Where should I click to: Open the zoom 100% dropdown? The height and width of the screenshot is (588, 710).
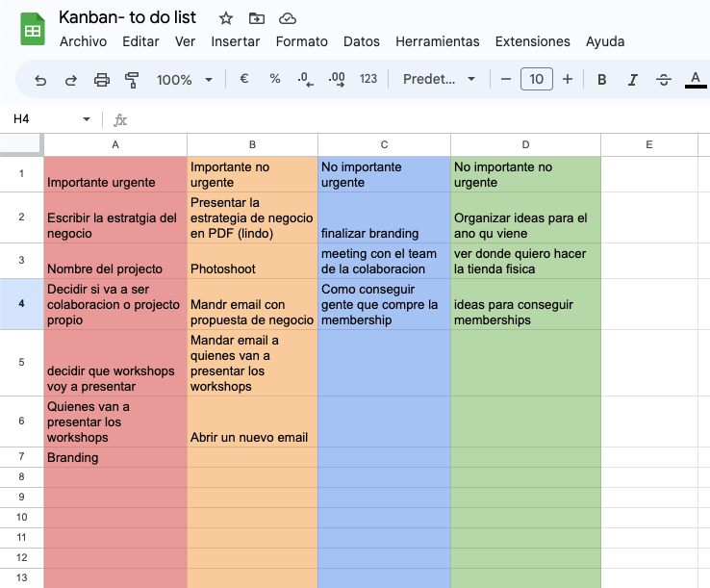coord(185,80)
